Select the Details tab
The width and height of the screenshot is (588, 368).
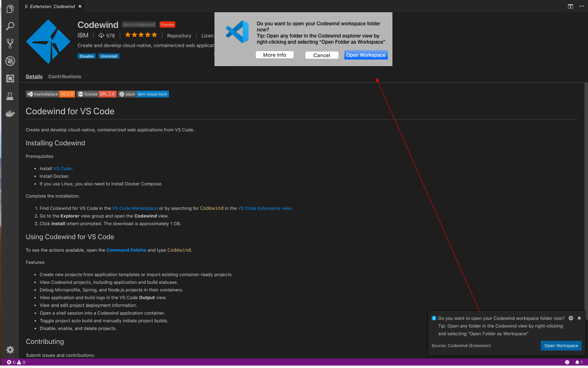tap(34, 76)
